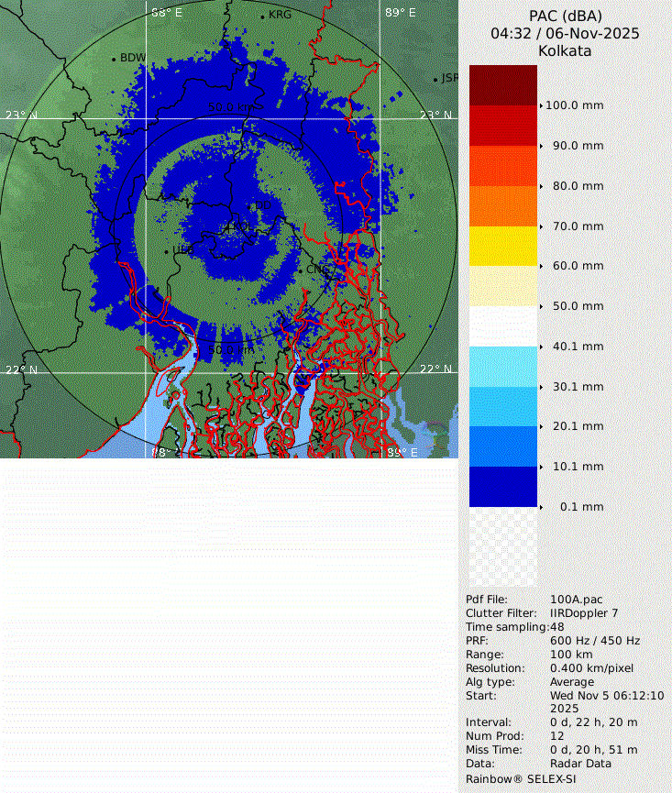
Task: Select the JSR station marker
Action: pos(436,80)
